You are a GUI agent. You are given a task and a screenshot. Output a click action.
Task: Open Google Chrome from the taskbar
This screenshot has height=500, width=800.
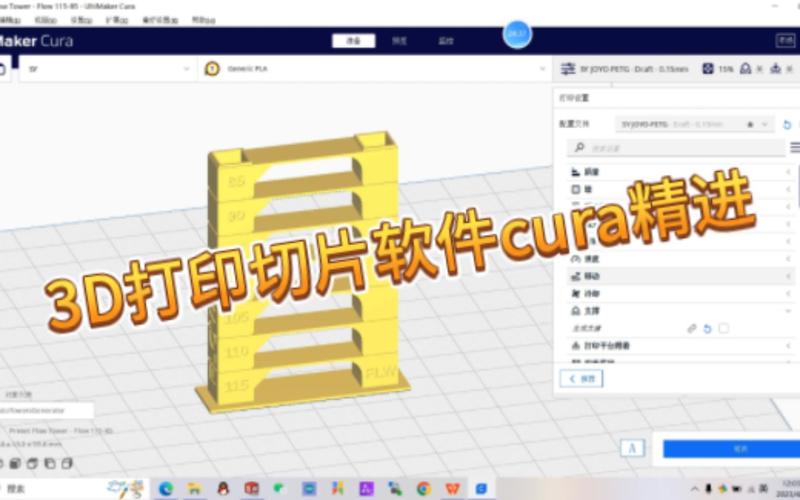(x=423, y=489)
